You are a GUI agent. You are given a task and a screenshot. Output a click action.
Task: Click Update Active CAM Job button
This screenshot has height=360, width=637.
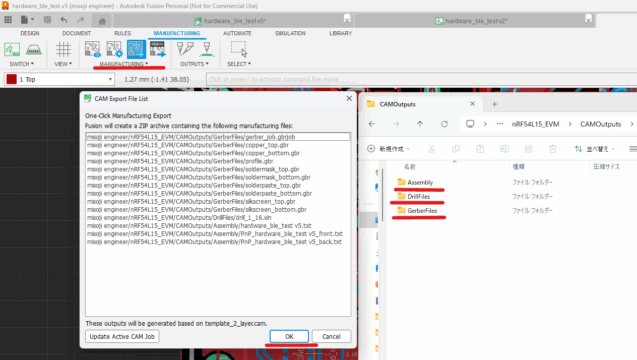(122, 336)
